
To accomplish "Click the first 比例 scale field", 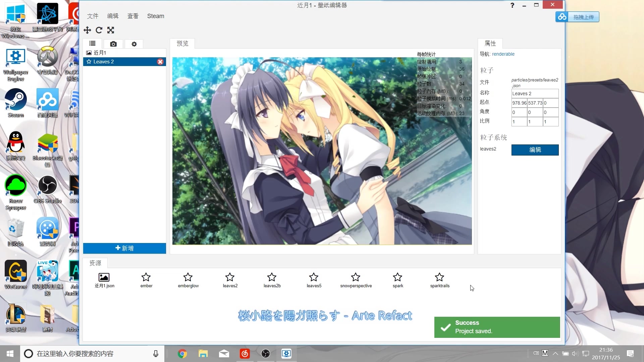I will [519, 122].
